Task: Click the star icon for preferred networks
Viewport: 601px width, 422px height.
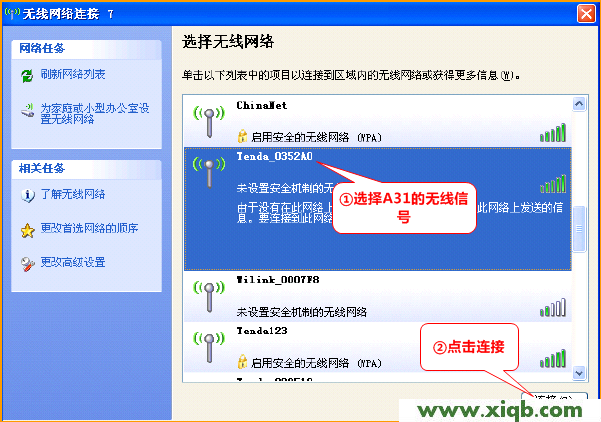Action: click(x=28, y=230)
